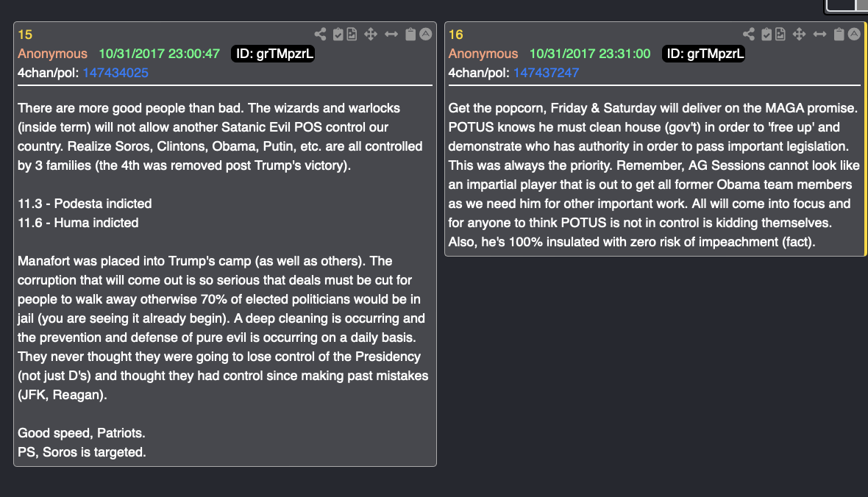Click the '4chan/pol:' label on post 15
The height and width of the screenshot is (497, 868).
coord(48,73)
